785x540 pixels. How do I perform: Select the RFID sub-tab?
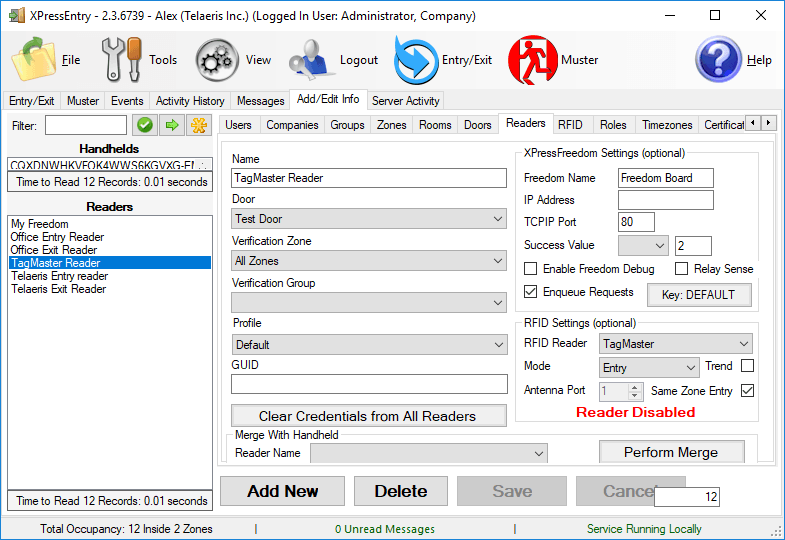click(x=570, y=125)
